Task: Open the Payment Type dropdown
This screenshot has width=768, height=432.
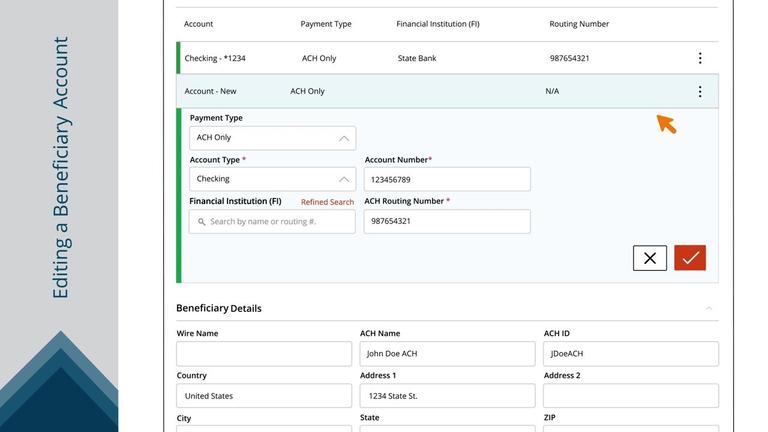Action: [x=272, y=138]
